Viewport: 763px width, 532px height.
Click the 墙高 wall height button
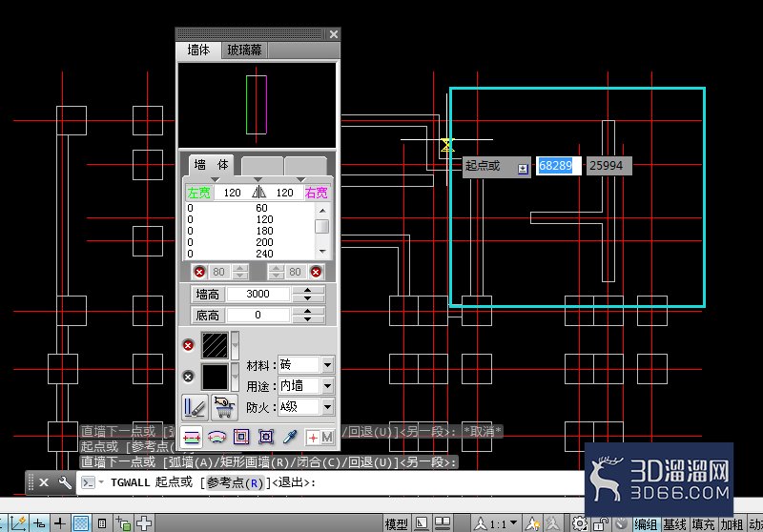pyautogui.click(x=207, y=295)
